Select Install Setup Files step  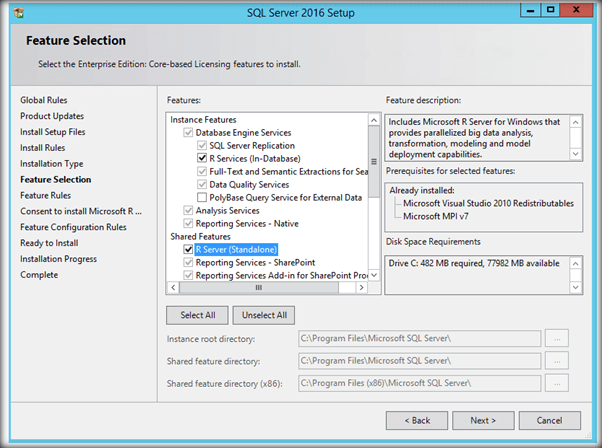[x=53, y=132]
